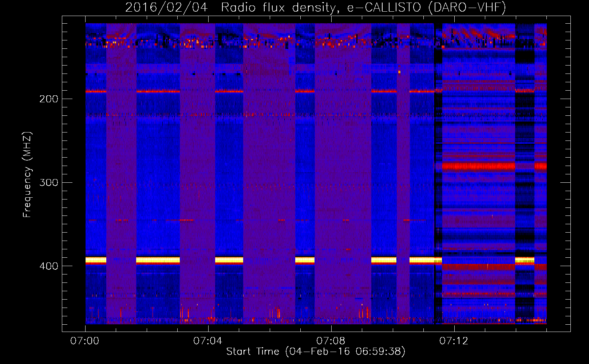Click the 07:04 time tick label
The width and height of the screenshot is (589, 364).
[207, 341]
